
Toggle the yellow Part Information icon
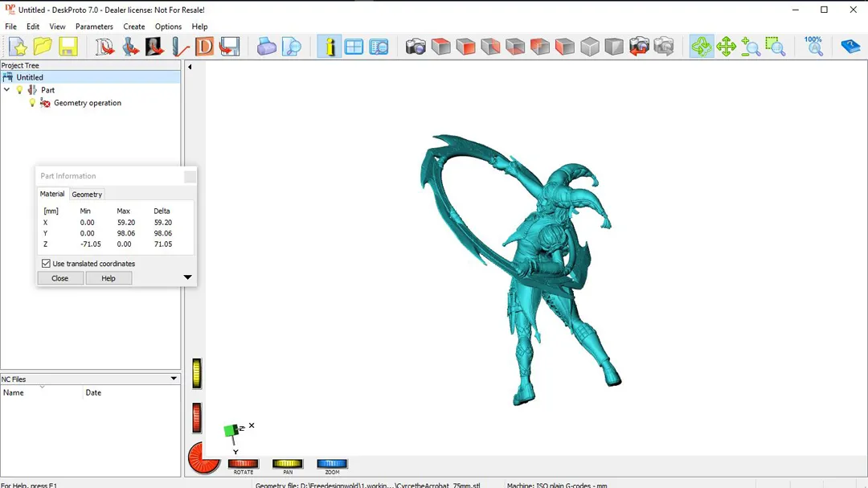(330, 47)
